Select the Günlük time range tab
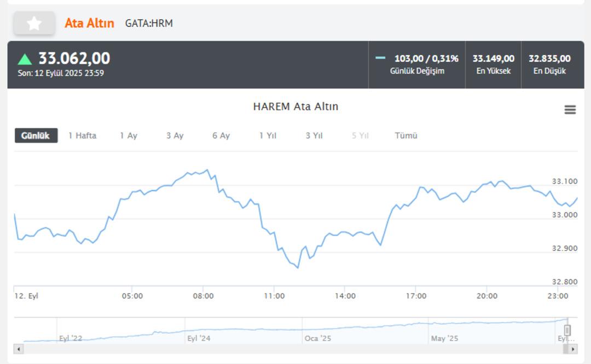The width and height of the screenshot is (591, 364). pos(36,136)
